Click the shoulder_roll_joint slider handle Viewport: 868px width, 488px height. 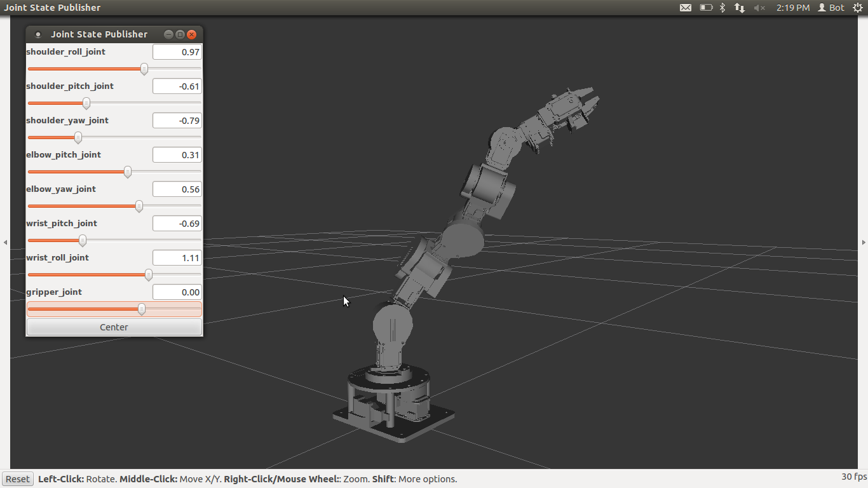coord(144,69)
